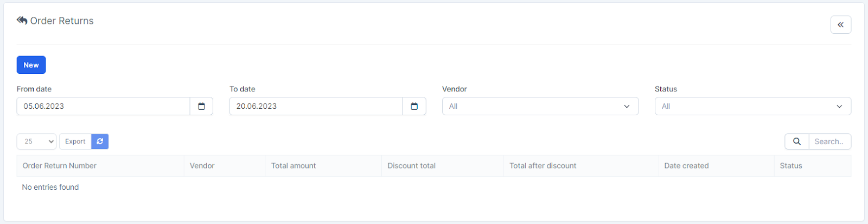This screenshot has width=868, height=224.
Task: Change the 25 rows-per-page selector
Action: [36, 141]
